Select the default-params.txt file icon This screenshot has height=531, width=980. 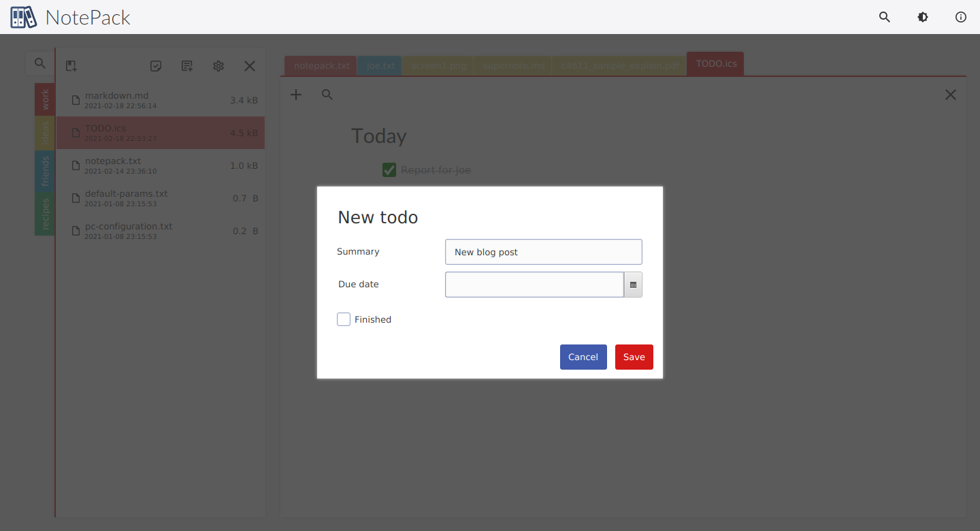76,199
